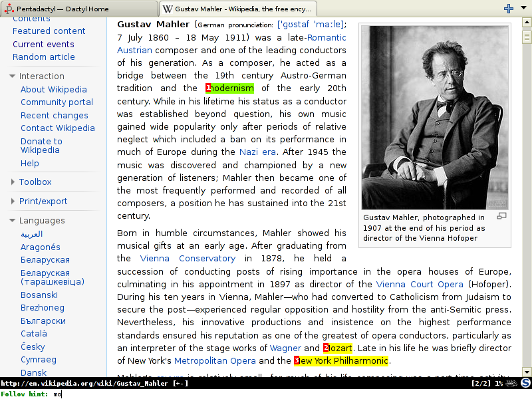532x399 pixels.
Task: Click the scrollbar down arrow
Action: point(527,372)
